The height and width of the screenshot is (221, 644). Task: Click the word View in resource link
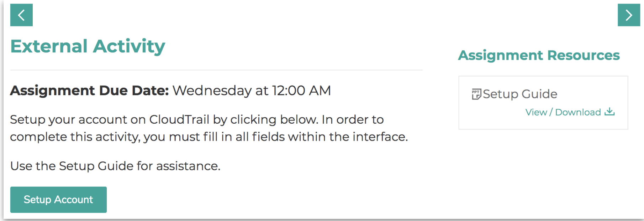(536, 112)
